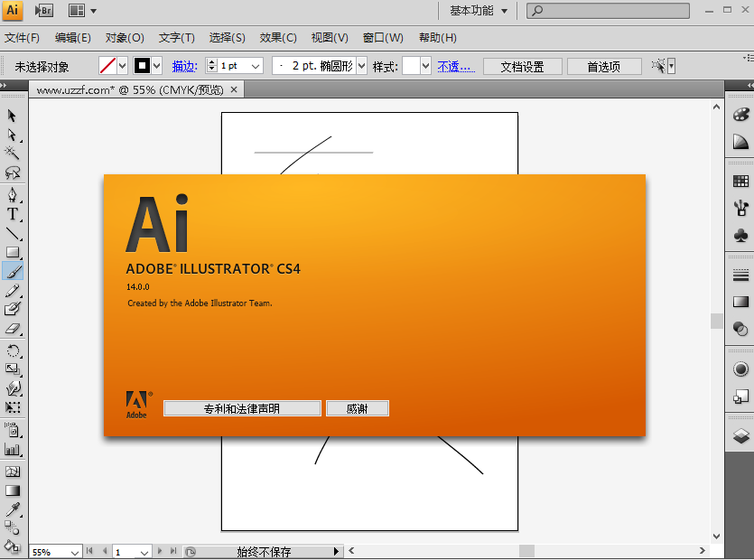Open the 基本功能 workspace switcher
Screen dimensions: 754x560
tap(479, 11)
